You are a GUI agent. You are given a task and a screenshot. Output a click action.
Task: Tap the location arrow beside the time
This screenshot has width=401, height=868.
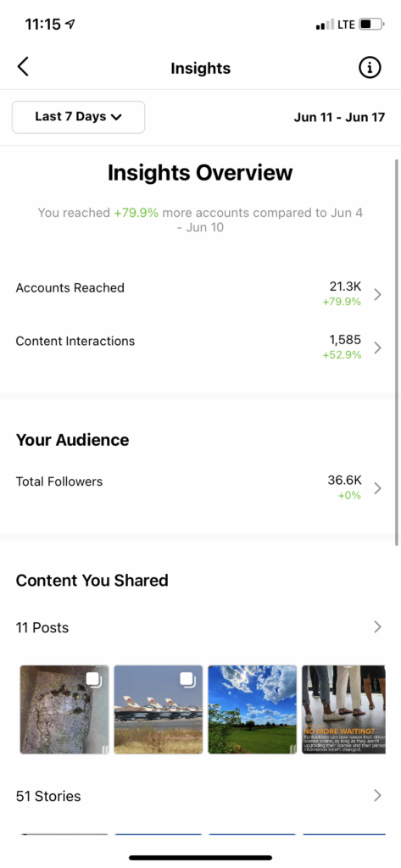[70, 25]
